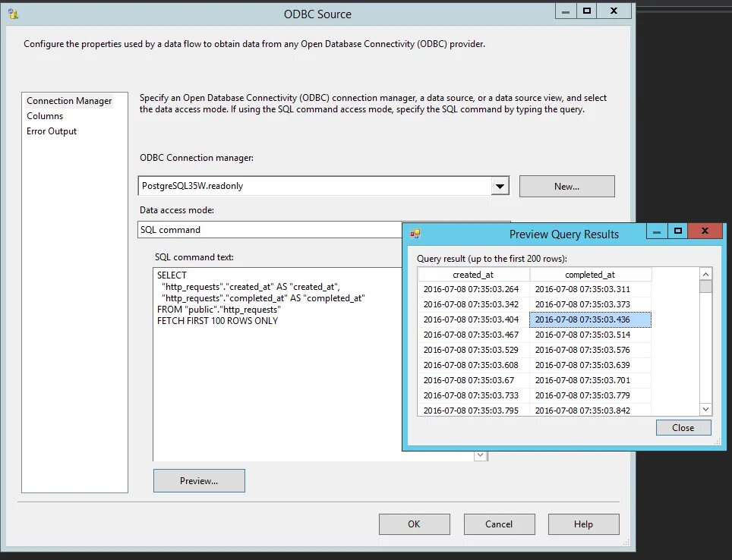Click the Preview Query Results window icon
Image resolution: width=732 pixels, height=560 pixels.
point(415,234)
